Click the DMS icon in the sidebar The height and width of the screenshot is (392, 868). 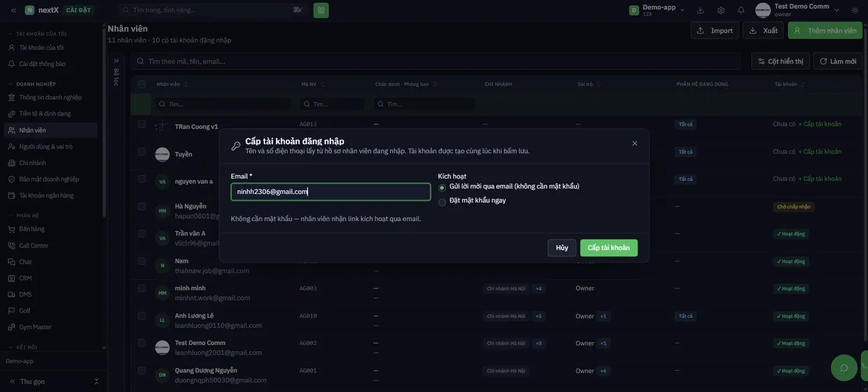click(12, 294)
